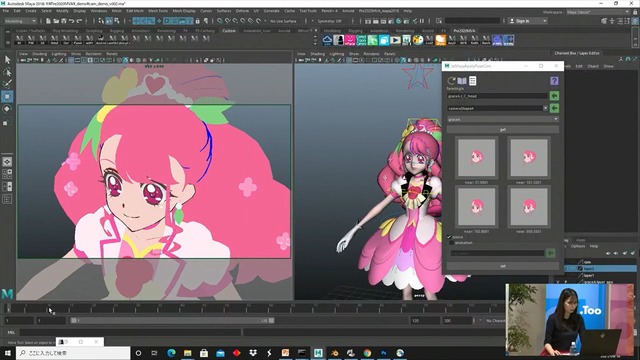
Task: Click the Redo arrow in status line
Action: point(79,21)
